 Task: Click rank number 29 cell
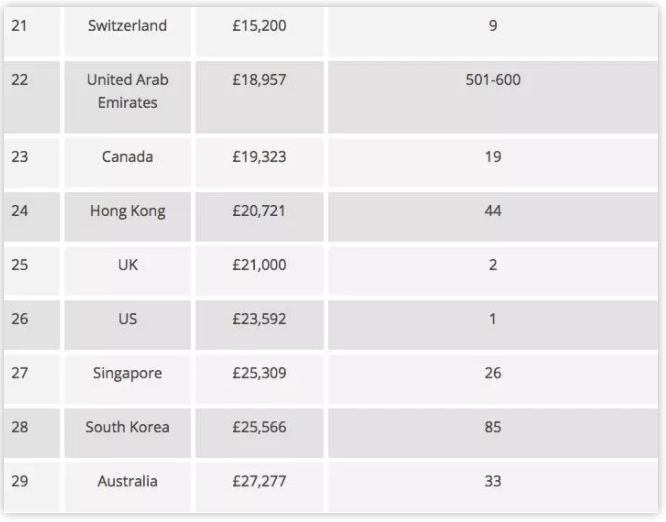coord(32,487)
